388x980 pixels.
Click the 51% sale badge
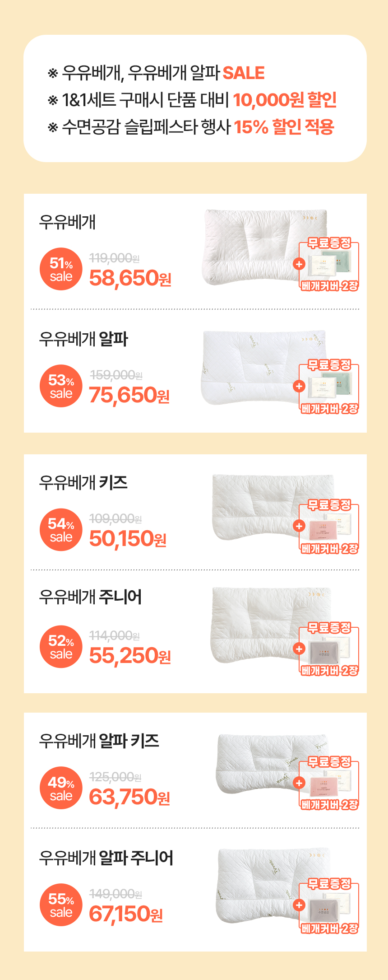(61, 269)
